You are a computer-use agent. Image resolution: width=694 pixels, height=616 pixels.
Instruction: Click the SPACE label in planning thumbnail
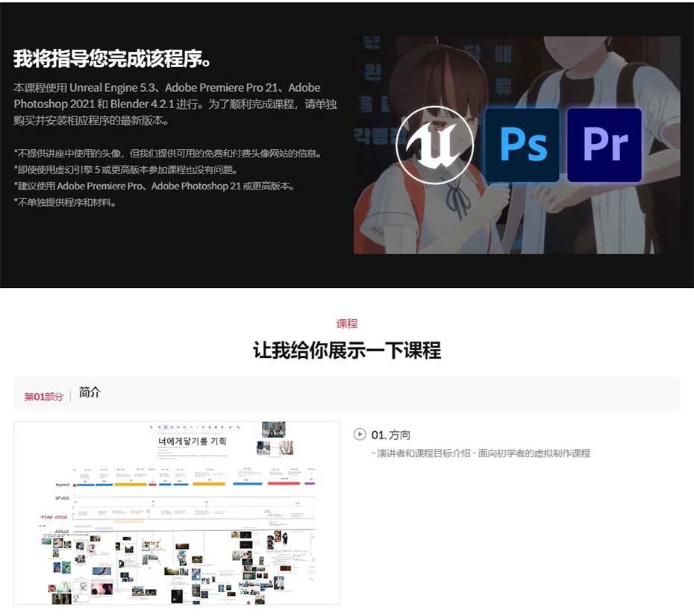[x=63, y=498]
